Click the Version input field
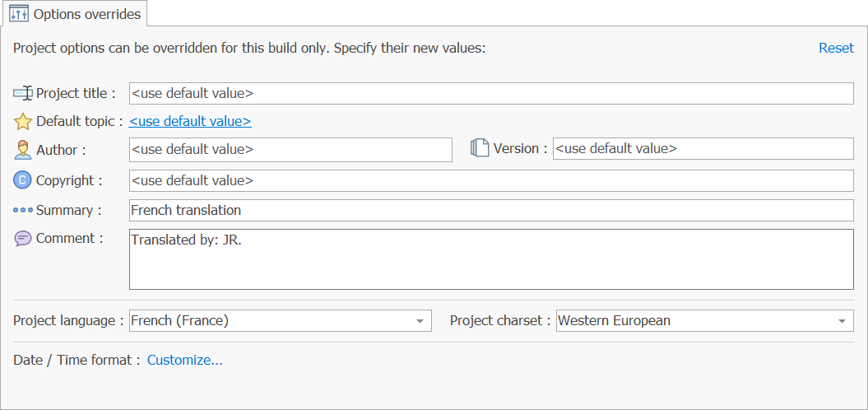This screenshot has height=410, width=868. (x=703, y=148)
